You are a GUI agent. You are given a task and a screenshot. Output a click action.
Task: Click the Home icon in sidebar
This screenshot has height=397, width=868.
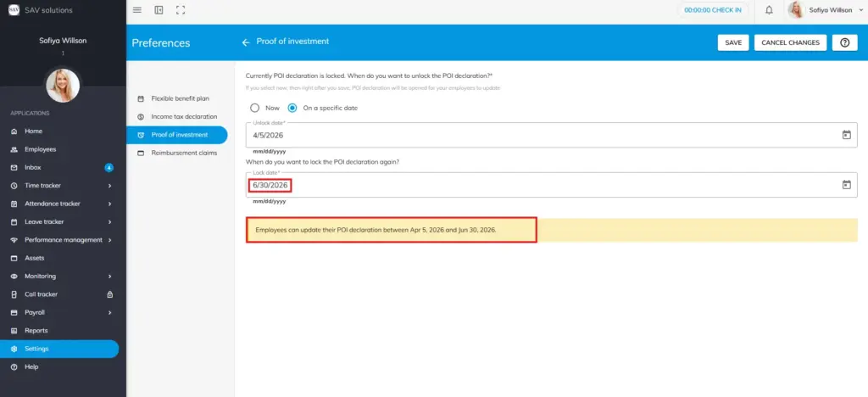pyautogui.click(x=14, y=131)
